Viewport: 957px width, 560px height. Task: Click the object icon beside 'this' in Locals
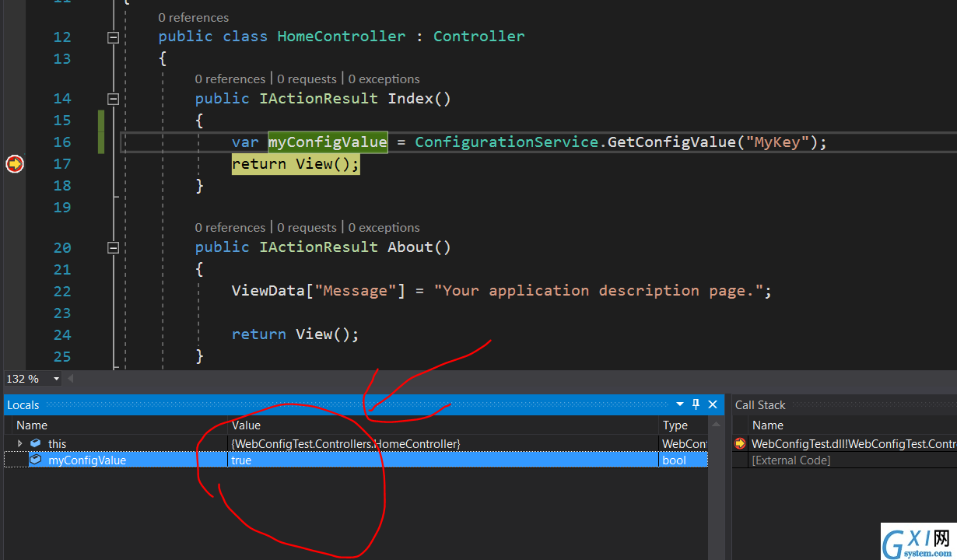pyautogui.click(x=36, y=443)
